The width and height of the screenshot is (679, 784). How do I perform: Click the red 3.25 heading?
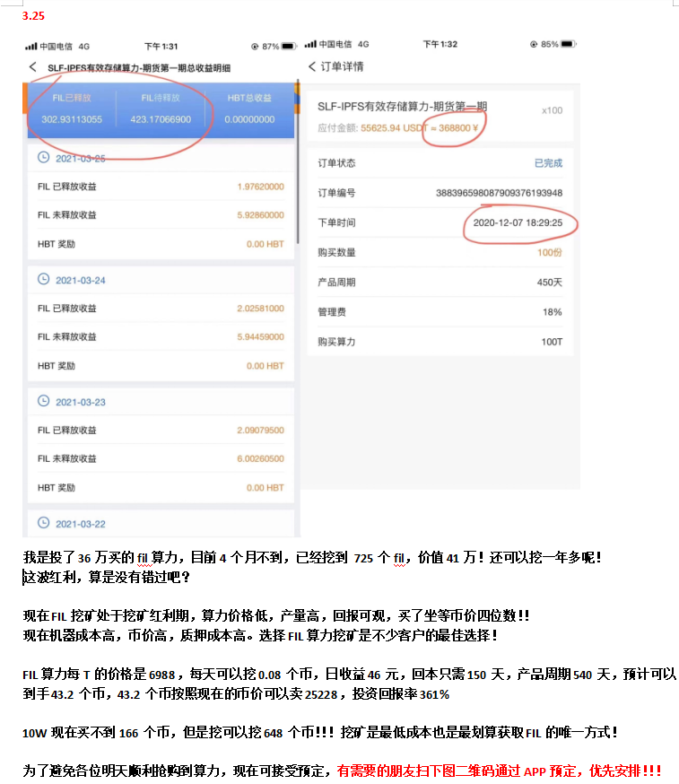33,16
